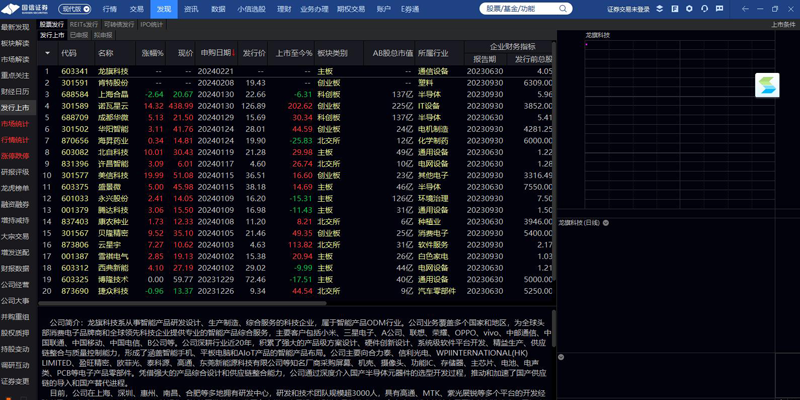Click the magnifier search icon
The height and width of the screenshot is (400, 800).
click(x=563, y=9)
